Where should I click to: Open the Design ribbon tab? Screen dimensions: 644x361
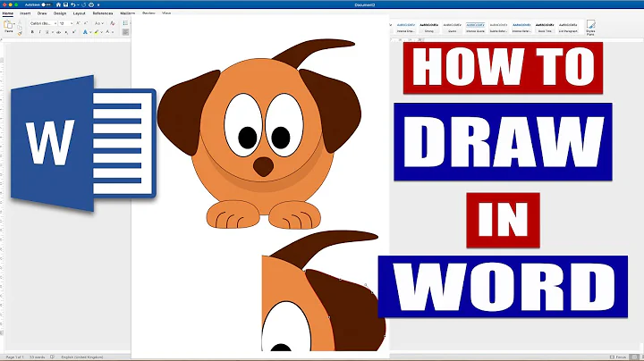click(x=60, y=13)
